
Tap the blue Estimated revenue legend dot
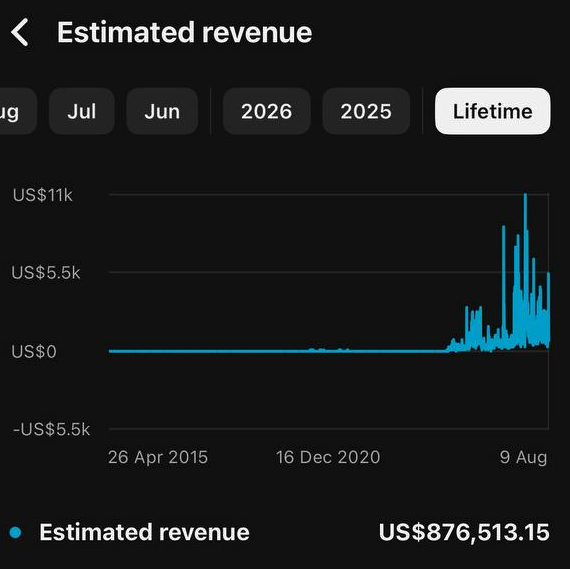(16, 533)
